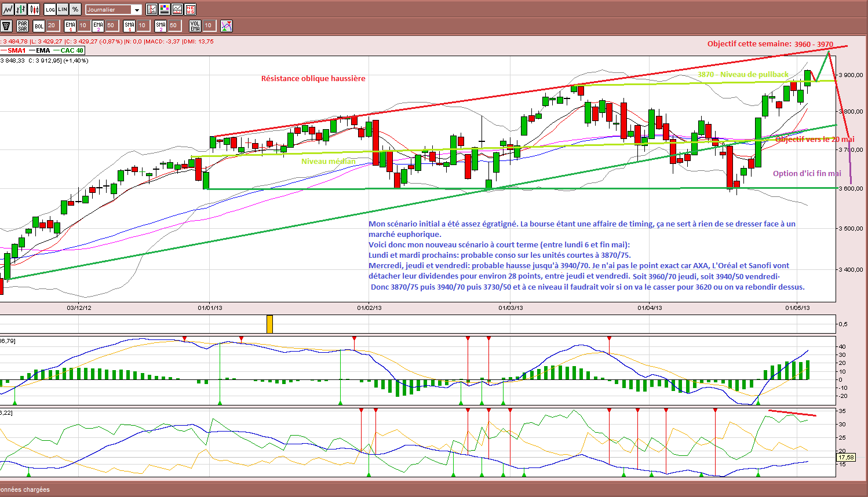The width and height of the screenshot is (868, 497).
Task: Click the 01/04/13 date axis label
Action: tap(650, 308)
